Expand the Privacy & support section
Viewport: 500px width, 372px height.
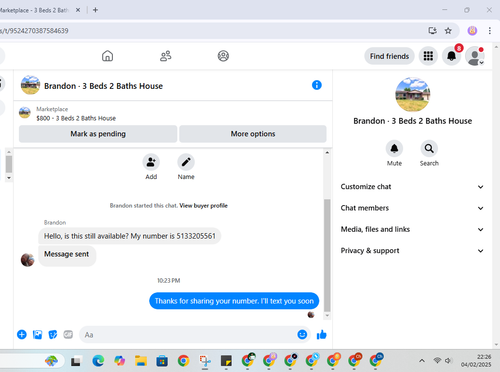pyautogui.click(x=412, y=251)
